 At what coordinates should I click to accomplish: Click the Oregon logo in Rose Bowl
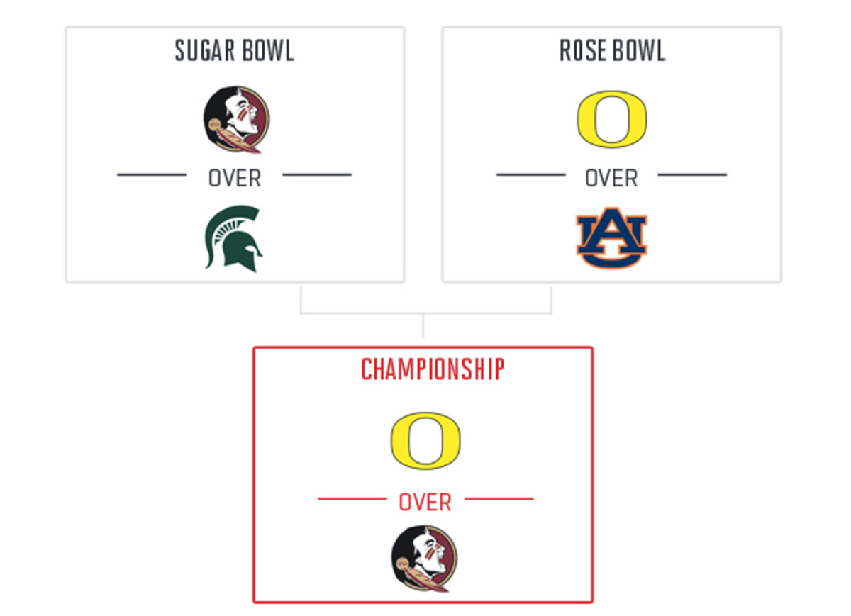point(611,119)
